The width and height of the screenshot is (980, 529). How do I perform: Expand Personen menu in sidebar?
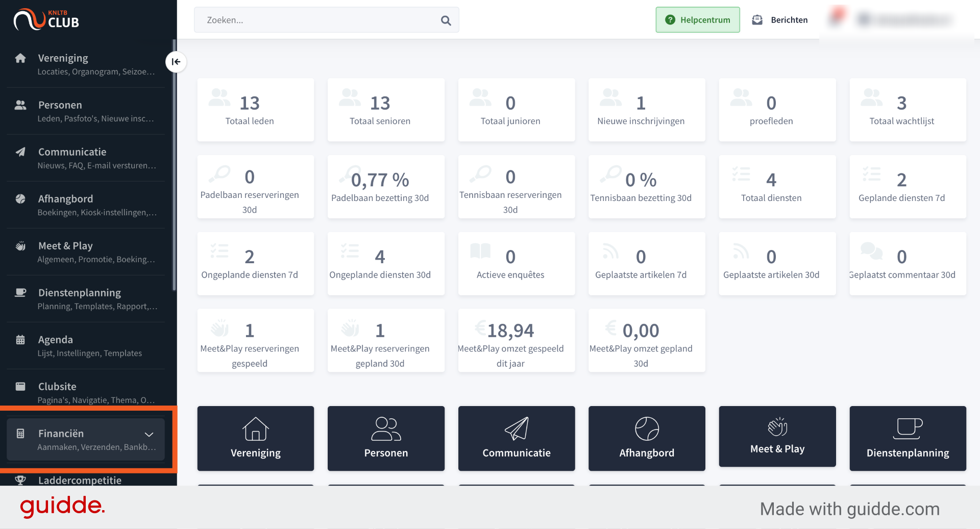(86, 111)
